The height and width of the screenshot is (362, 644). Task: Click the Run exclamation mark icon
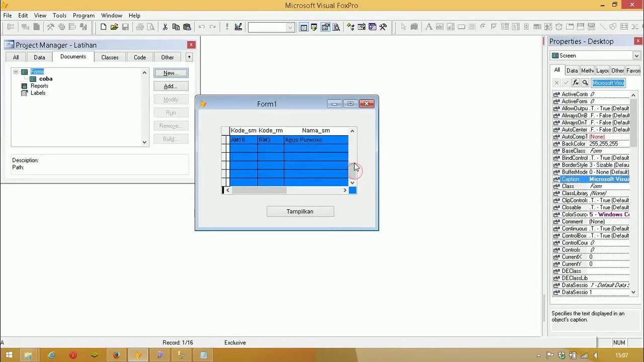pos(227,27)
